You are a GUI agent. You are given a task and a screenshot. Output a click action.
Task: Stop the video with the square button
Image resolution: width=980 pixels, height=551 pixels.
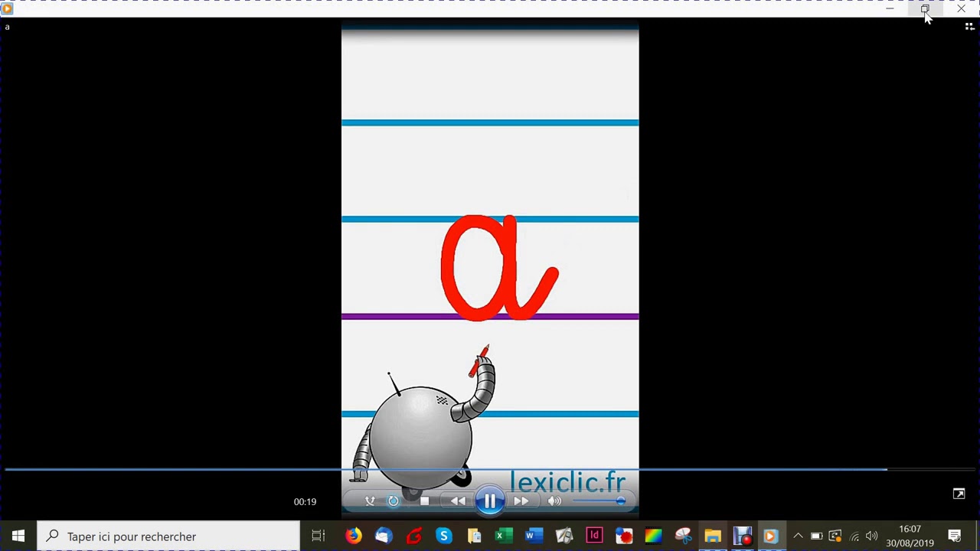(424, 501)
